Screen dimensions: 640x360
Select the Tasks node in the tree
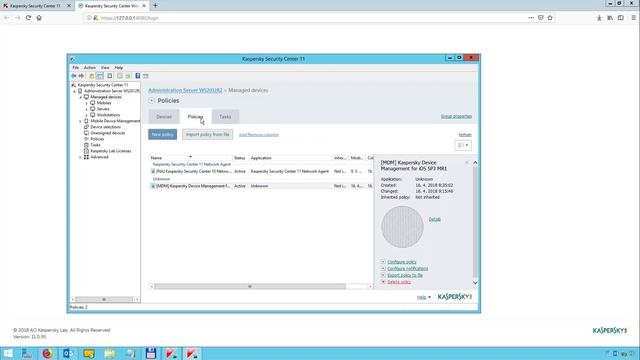coord(95,145)
